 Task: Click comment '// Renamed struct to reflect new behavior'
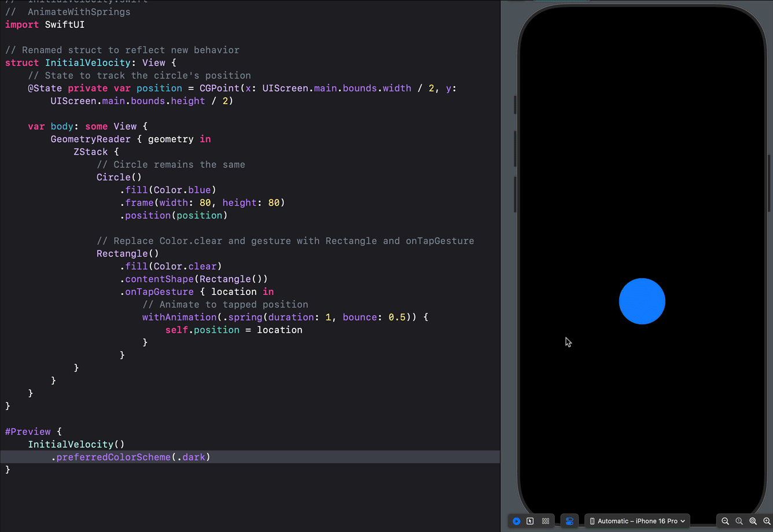point(122,50)
